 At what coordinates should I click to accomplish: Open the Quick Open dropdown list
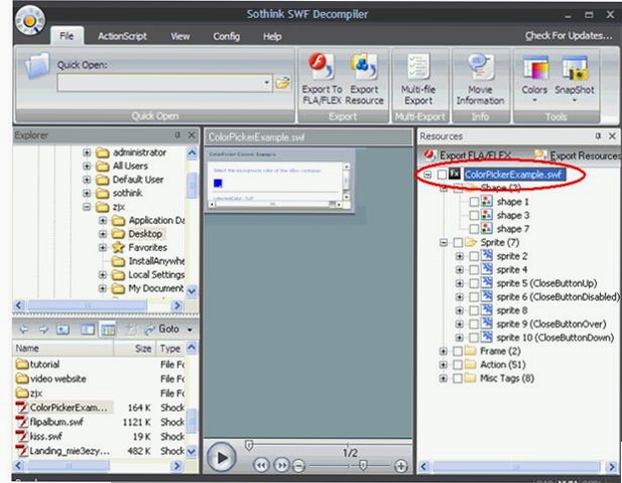point(267,82)
